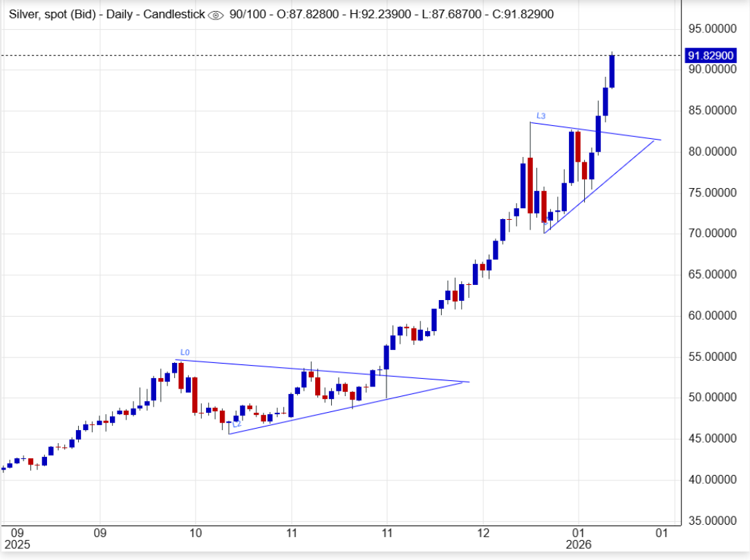Click the 55.00000 price axis label
Image resolution: width=750 pixels, height=560 pixels.
click(x=712, y=357)
